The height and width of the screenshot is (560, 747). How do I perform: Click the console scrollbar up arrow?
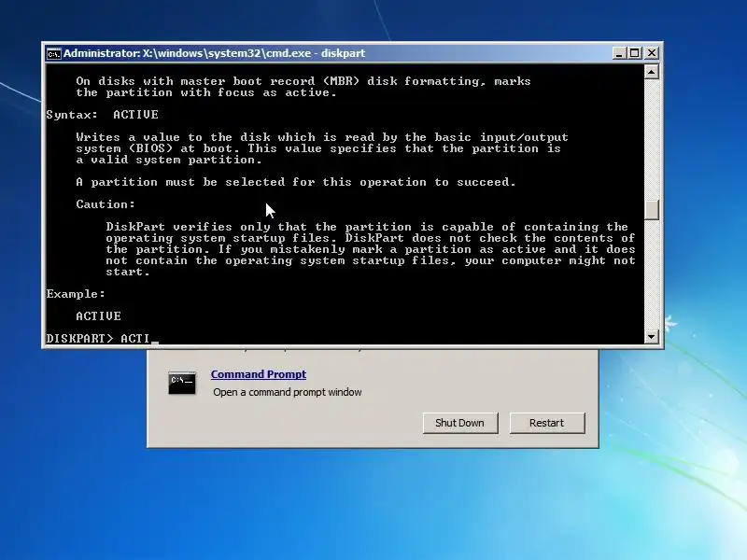[x=651, y=72]
